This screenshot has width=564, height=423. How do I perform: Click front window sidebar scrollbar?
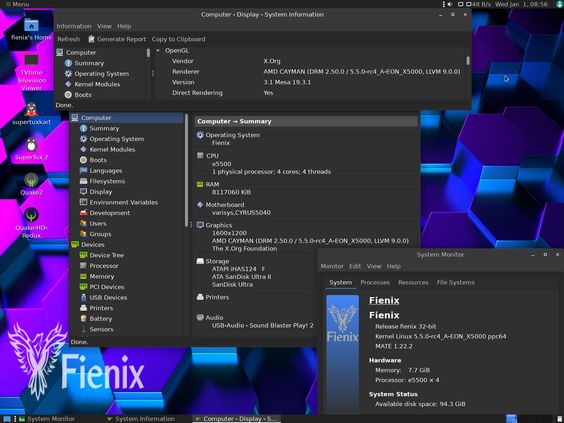(186, 169)
